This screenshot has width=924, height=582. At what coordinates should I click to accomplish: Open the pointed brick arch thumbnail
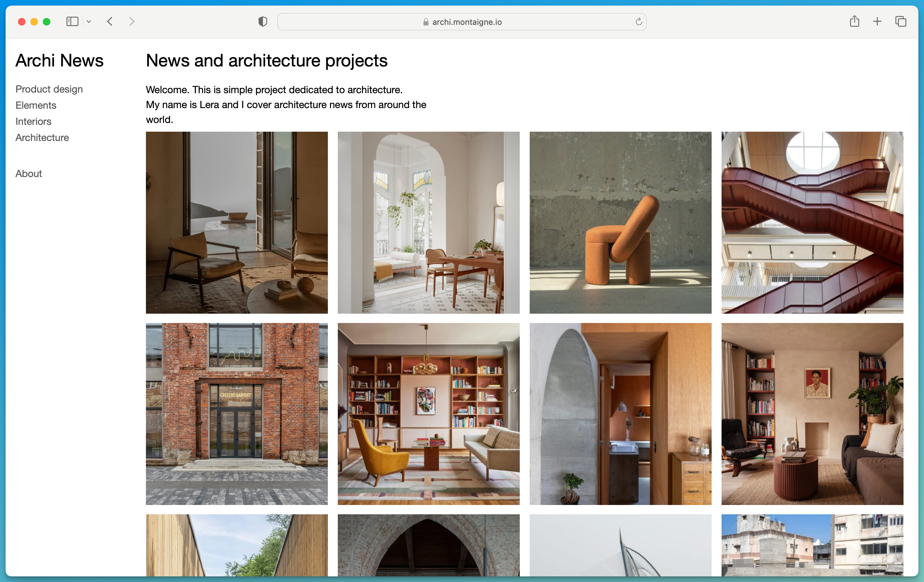(x=428, y=545)
